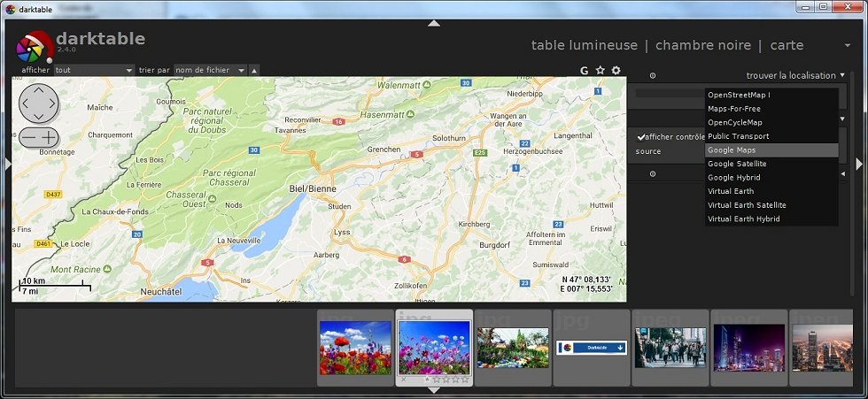Click the Biel/Bienne label on the map
Screen dimensions: 868x399
[x=313, y=188]
